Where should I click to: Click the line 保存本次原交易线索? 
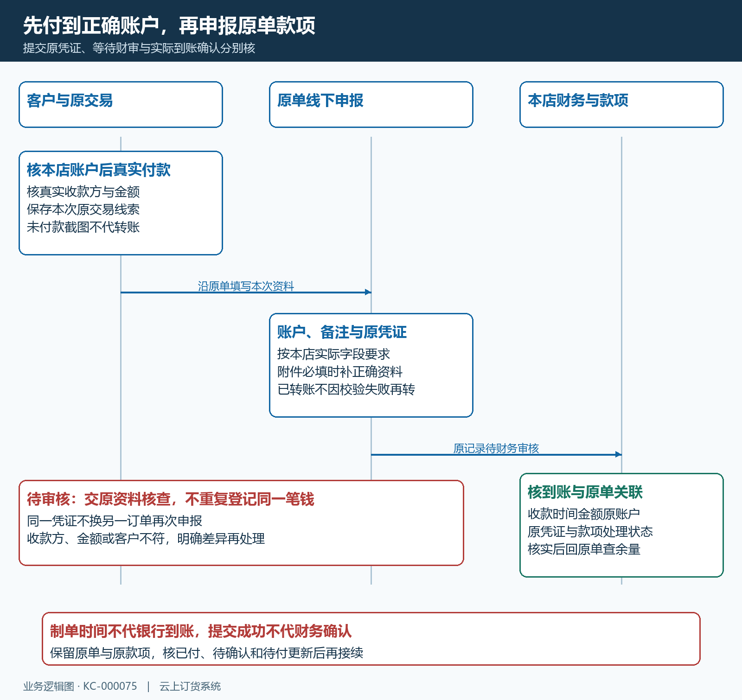[83, 209]
